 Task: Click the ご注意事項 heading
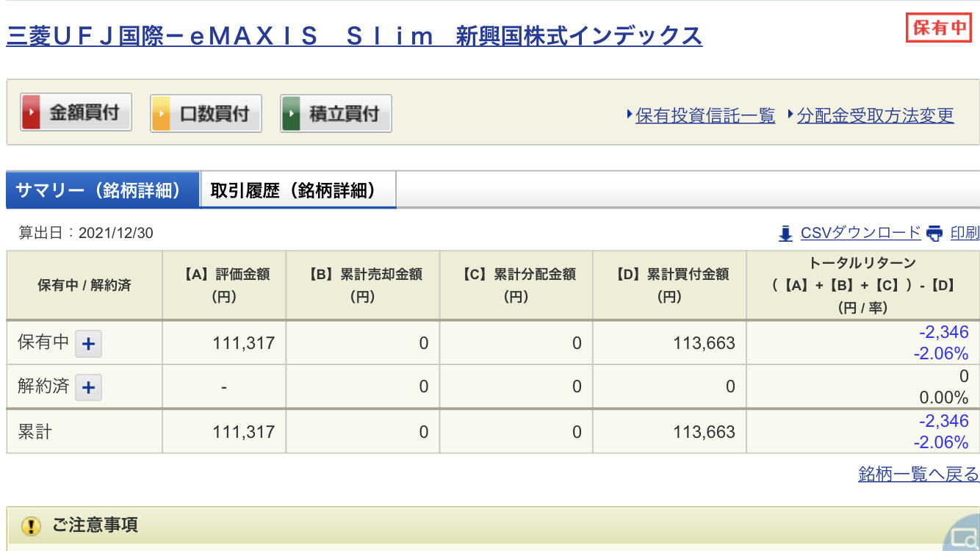coord(95,525)
